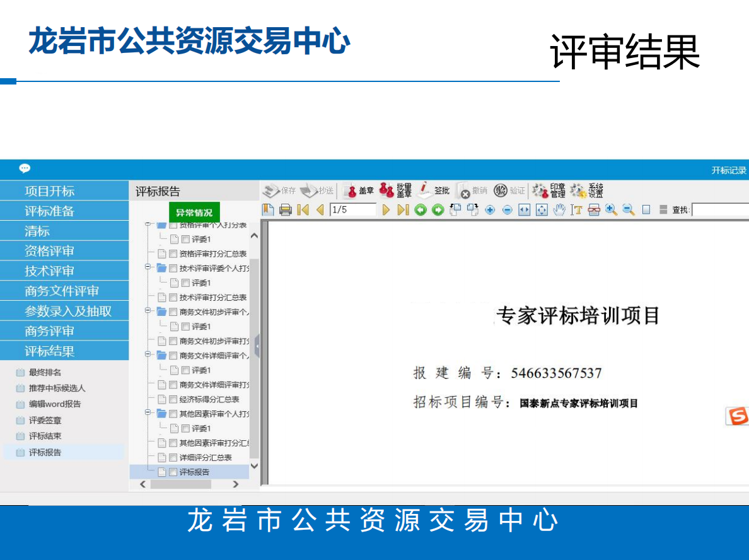
Task: Tick the 资格评审打分汇总表 checkbox
Action: 173,254
